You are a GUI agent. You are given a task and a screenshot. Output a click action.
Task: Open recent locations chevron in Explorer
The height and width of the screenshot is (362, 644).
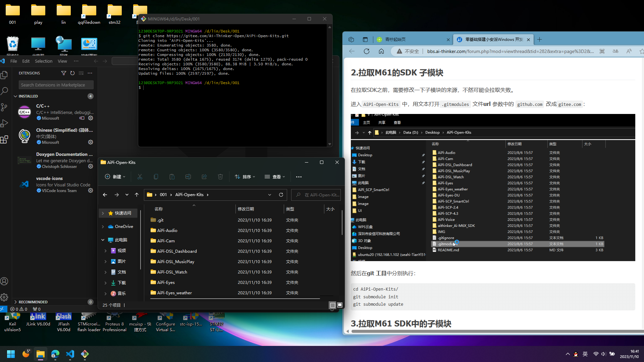[x=127, y=195]
